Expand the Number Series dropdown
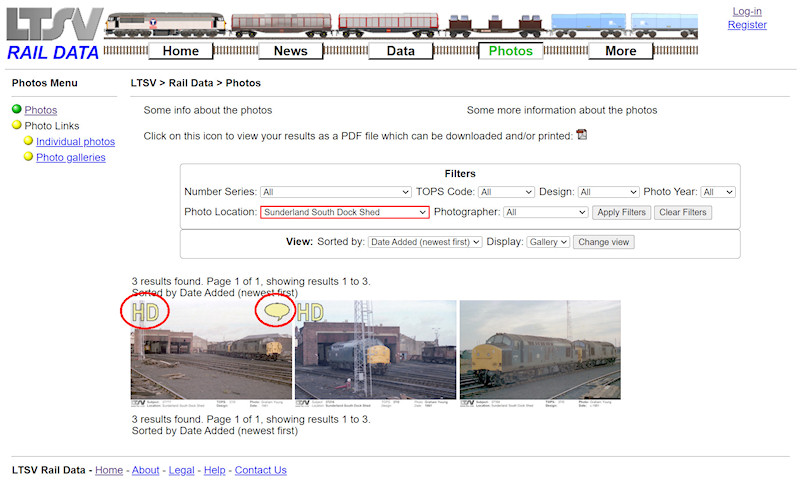This screenshot has width=800, height=491. pyautogui.click(x=336, y=192)
